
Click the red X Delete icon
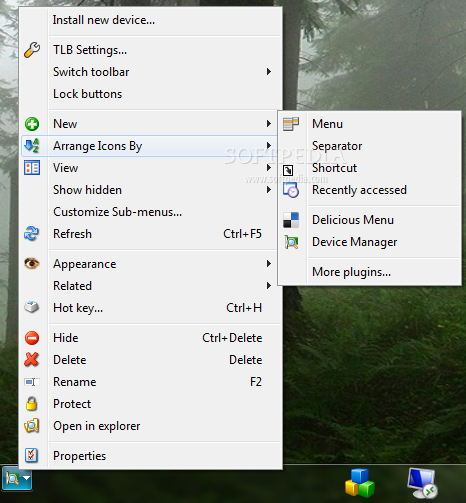[x=32, y=360]
